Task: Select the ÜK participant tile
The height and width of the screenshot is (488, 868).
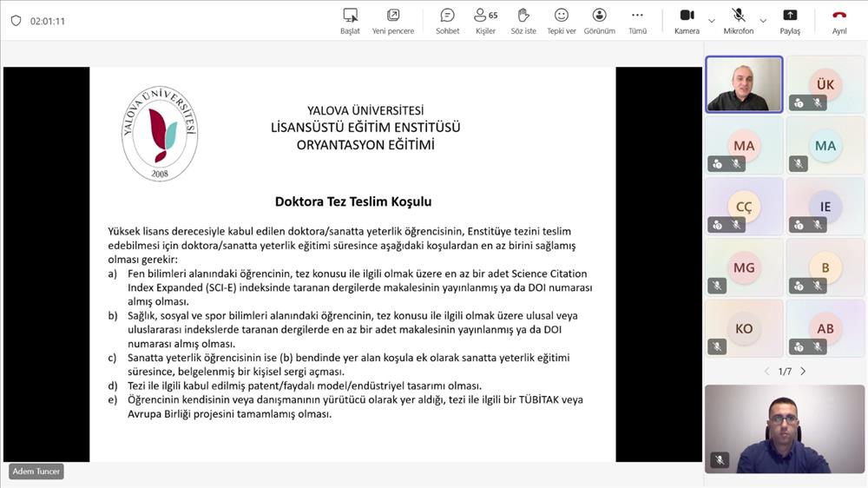Action: pyautogui.click(x=825, y=84)
